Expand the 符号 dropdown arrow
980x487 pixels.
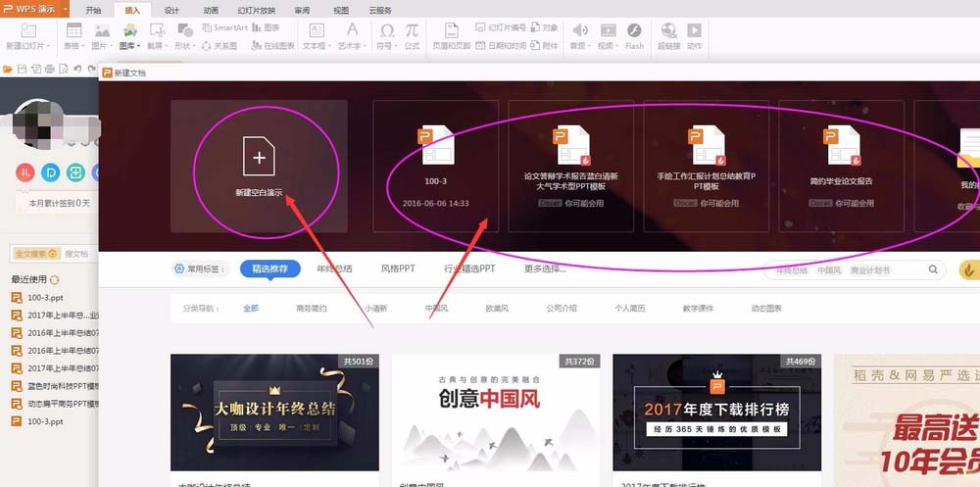[396, 46]
